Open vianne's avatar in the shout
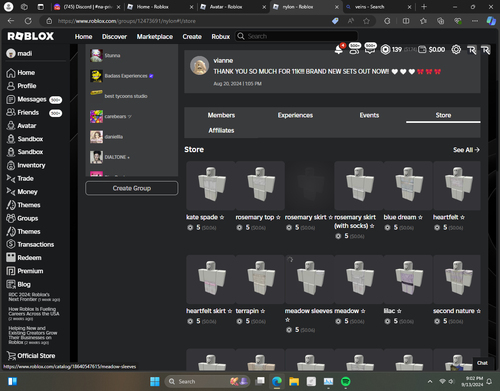500x391 pixels. coord(199,66)
